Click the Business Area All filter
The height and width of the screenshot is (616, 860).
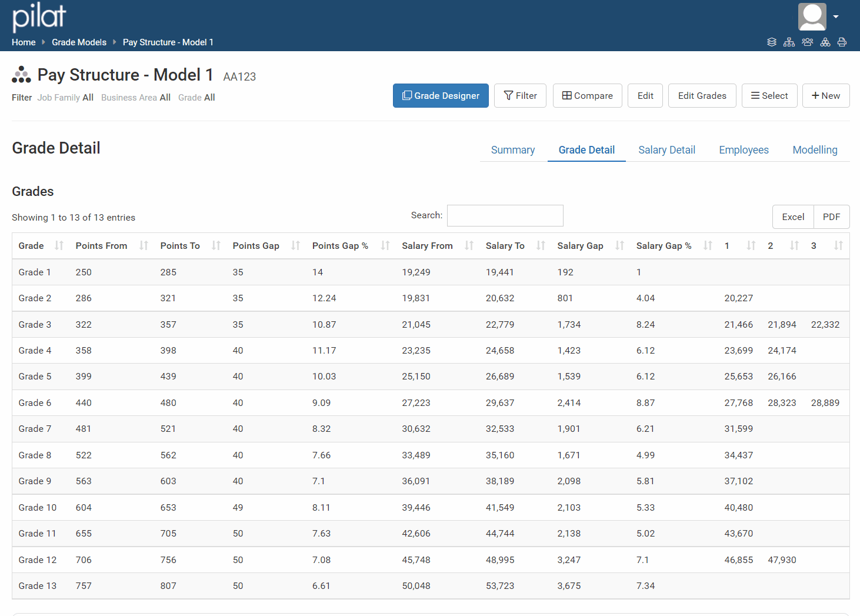pyautogui.click(x=136, y=98)
